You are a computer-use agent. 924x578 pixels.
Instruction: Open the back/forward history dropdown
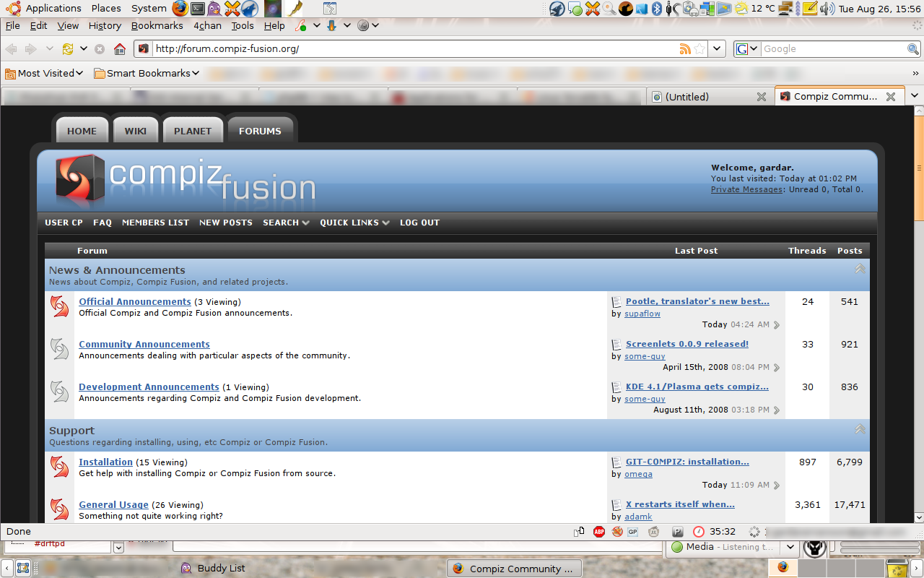coord(49,49)
